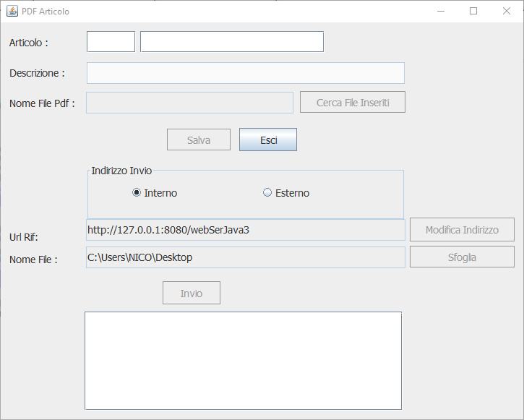This screenshot has width=524, height=420.
Task: Click the Nome File path field
Action: 246,257
